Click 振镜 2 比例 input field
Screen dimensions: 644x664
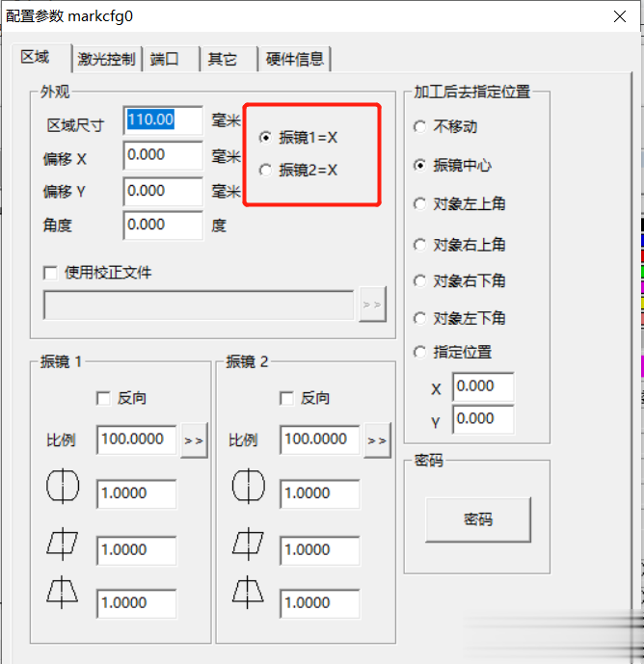point(319,439)
